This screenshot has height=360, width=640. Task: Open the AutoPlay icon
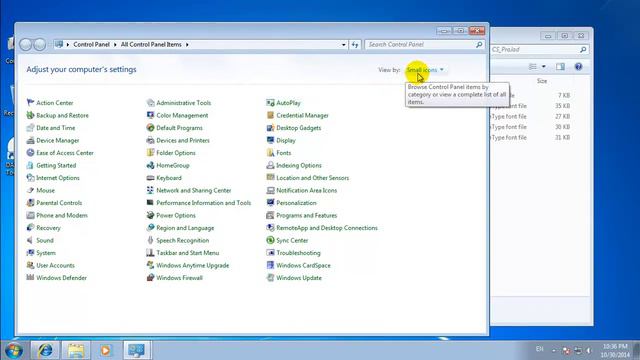coord(270,102)
